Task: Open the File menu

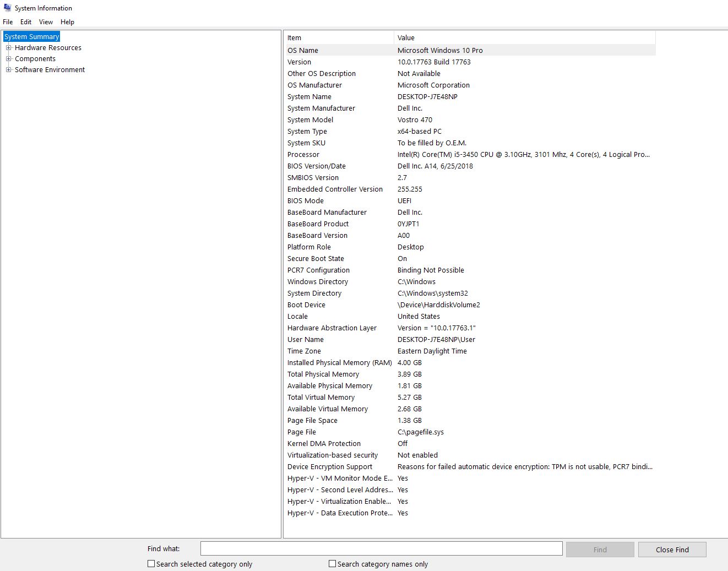Action: pos(8,22)
